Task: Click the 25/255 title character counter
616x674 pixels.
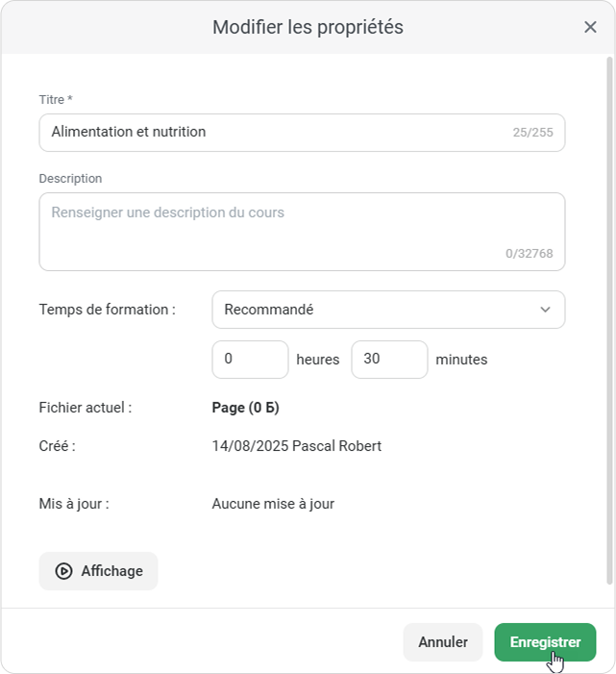Action: [x=532, y=133]
